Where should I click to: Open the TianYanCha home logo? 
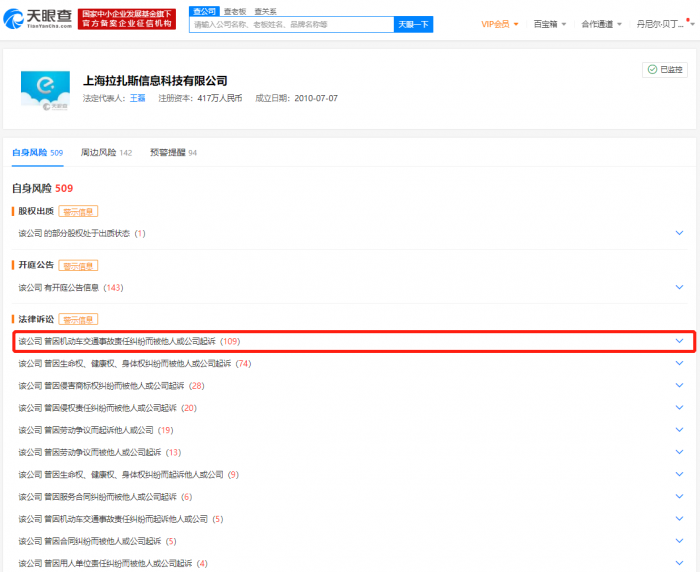pos(38,19)
